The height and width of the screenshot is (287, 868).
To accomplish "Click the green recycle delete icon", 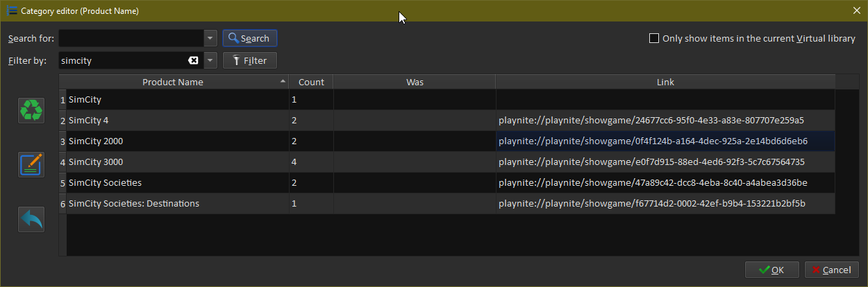I will tap(31, 110).
